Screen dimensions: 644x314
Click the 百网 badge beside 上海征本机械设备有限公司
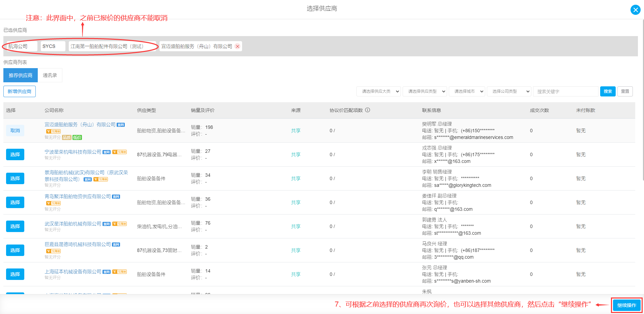click(x=107, y=272)
